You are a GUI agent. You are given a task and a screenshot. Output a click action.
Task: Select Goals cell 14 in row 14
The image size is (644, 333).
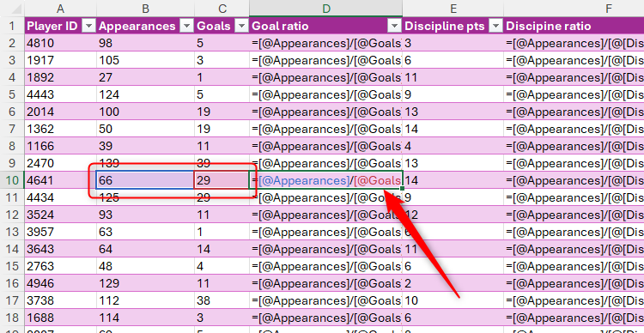point(222,249)
